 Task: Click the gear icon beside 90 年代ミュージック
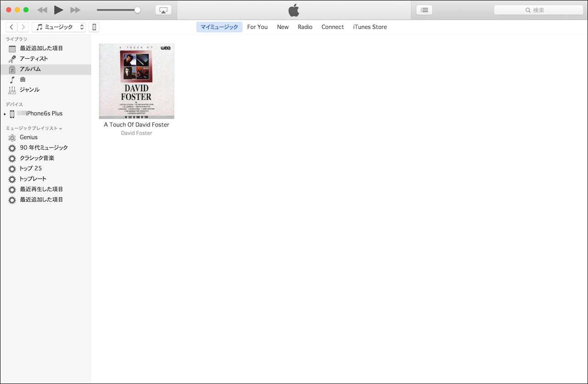click(12, 148)
